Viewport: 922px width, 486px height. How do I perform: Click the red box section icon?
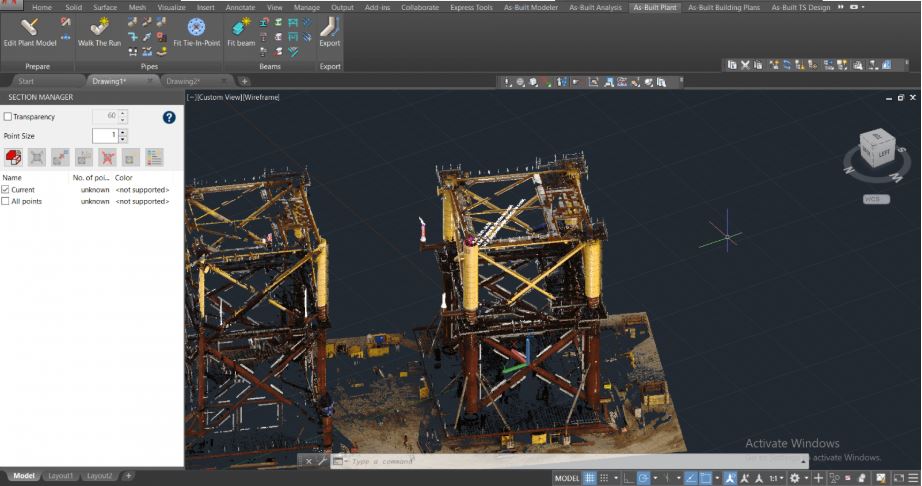(13, 157)
